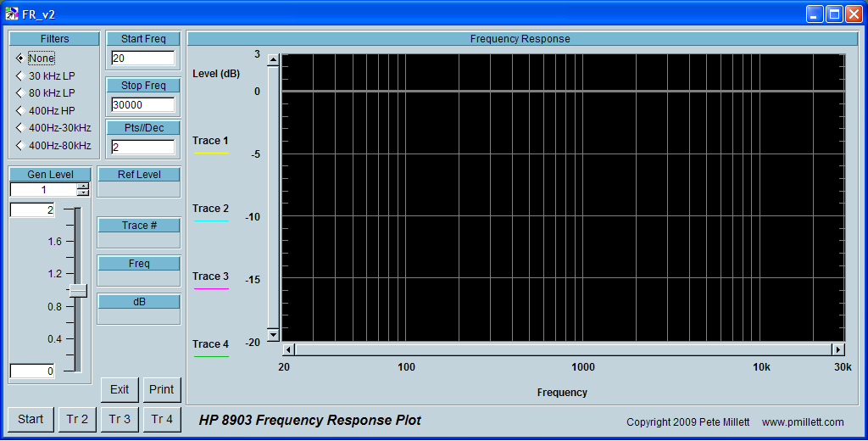The width and height of the screenshot is (868, 441).
Task: Choose the 80 kHz LP filter option
Action: pyautogui.click(x=19, y=93)
